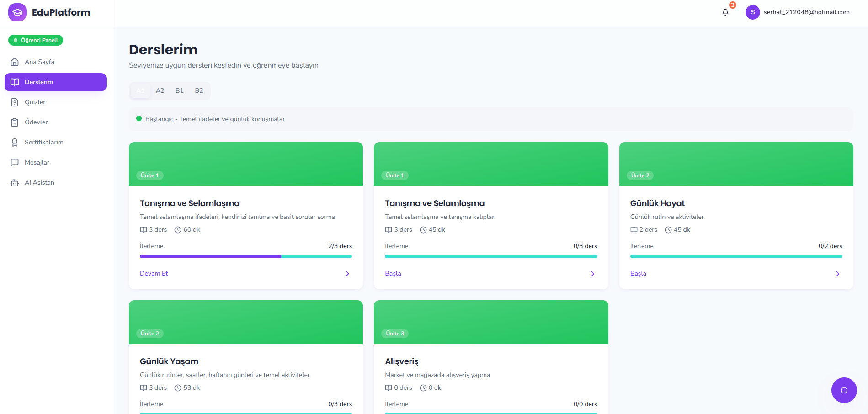Image resolution: width=868 pixels, height=414 pixels.
Task: Select Derslerim in the sidebar
Action: pos(55,82)
